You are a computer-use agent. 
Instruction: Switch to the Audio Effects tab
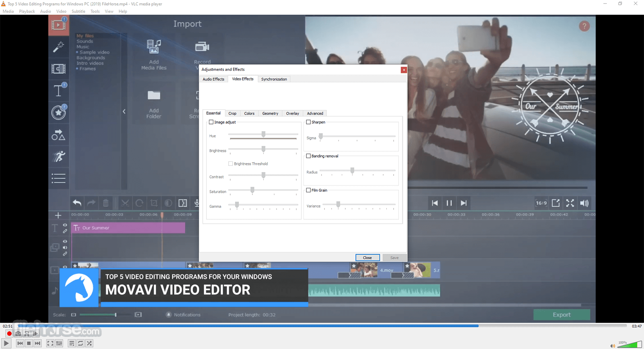coord(213,79)
